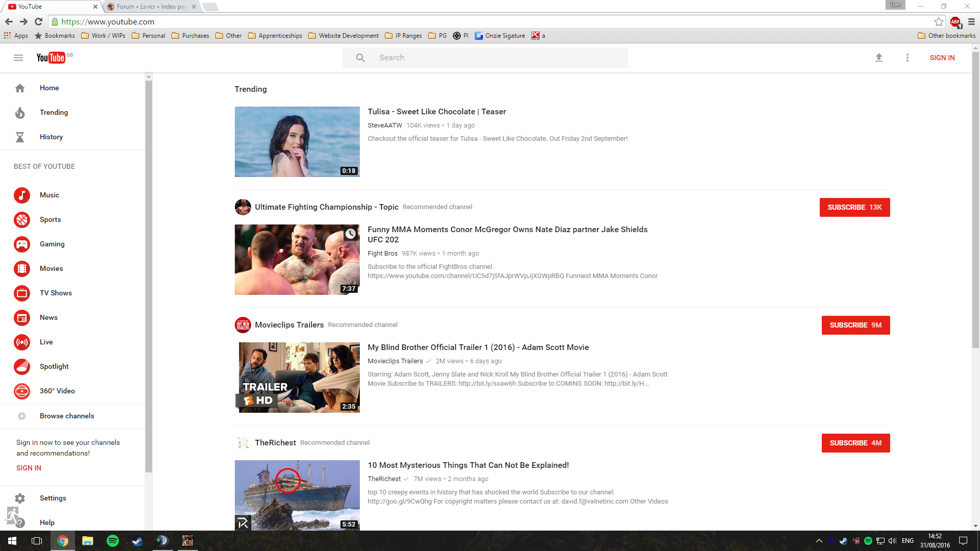The image size is (980, 551).
Task: Close the Forum Ls-rcr tab
Action: 194,7
